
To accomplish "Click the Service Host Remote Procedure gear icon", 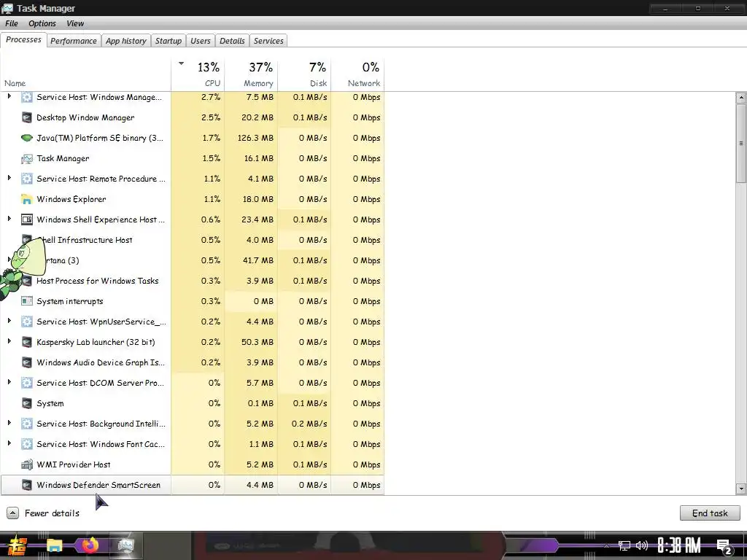I will point(27,179).
